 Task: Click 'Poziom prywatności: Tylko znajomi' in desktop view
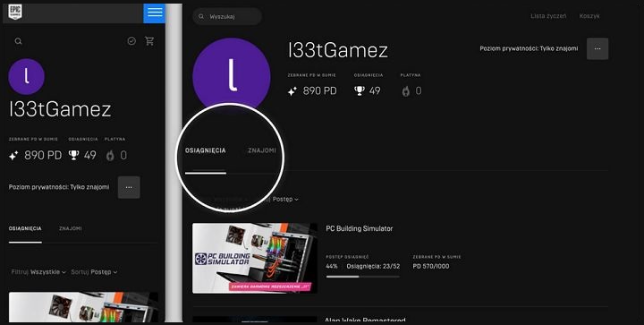pos(529,48)
